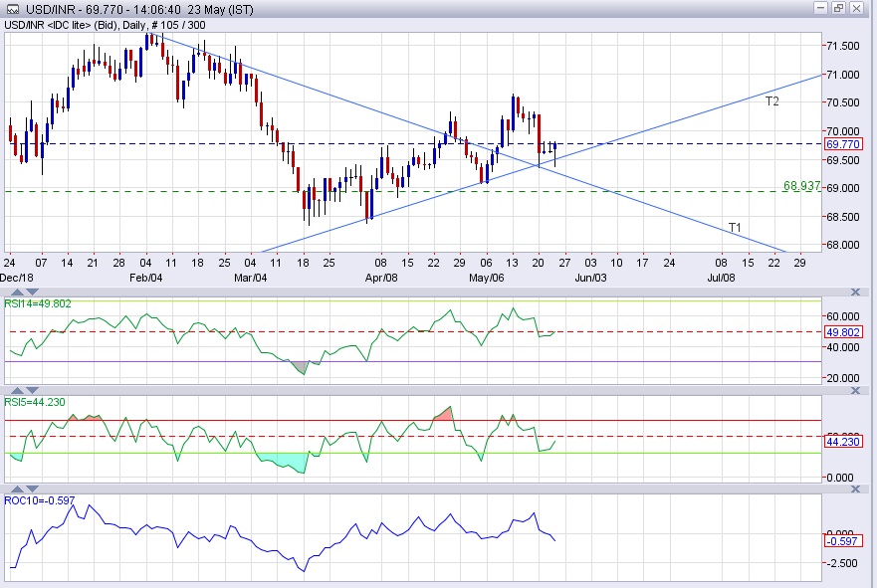Minimize the USD/INR chart window
This screenshot has height=588, width=877.
click(x=820, y=9)
